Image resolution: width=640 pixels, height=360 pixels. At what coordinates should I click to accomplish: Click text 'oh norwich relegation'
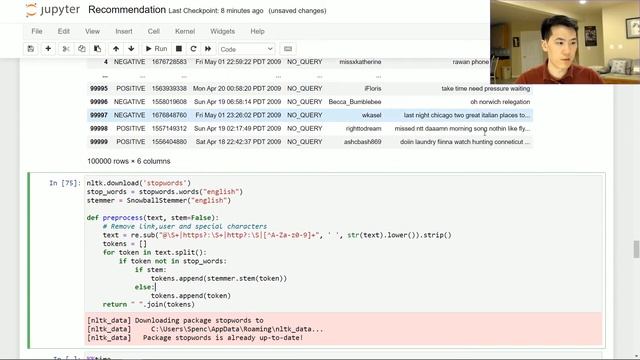tap(500, 102)
